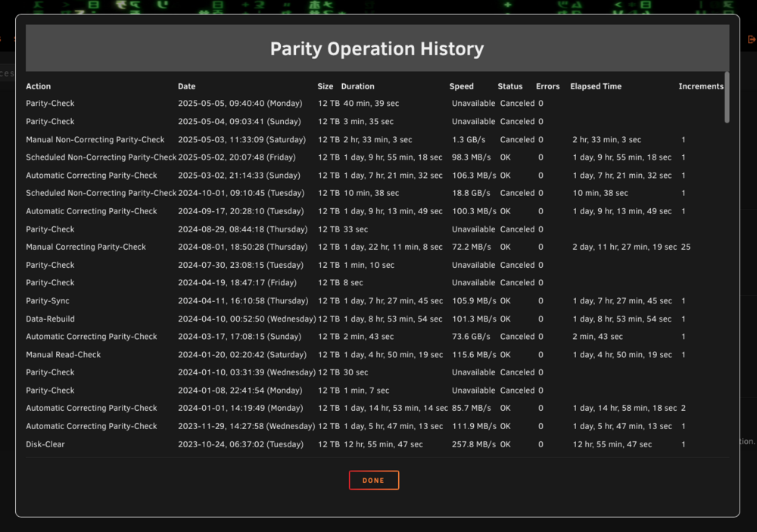
Task: Click the date 2023-11-29, 14:27:58 (Wednesday)
Action: click(246, 426)
